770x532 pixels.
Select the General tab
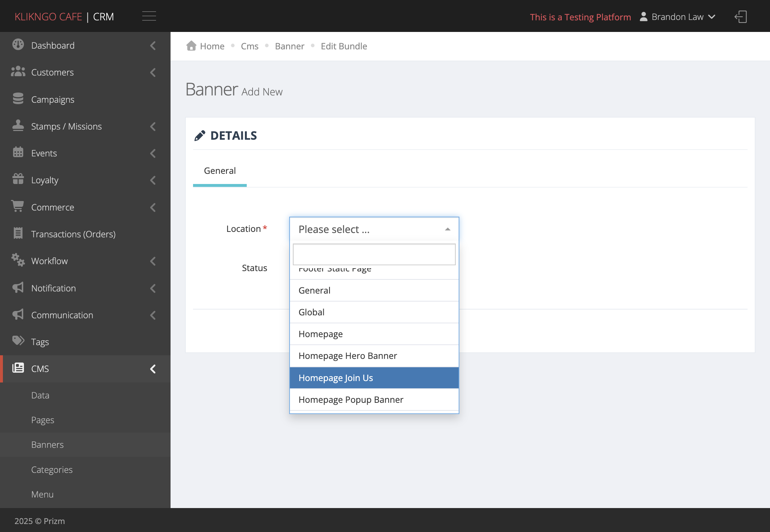[x=220, y=171]
